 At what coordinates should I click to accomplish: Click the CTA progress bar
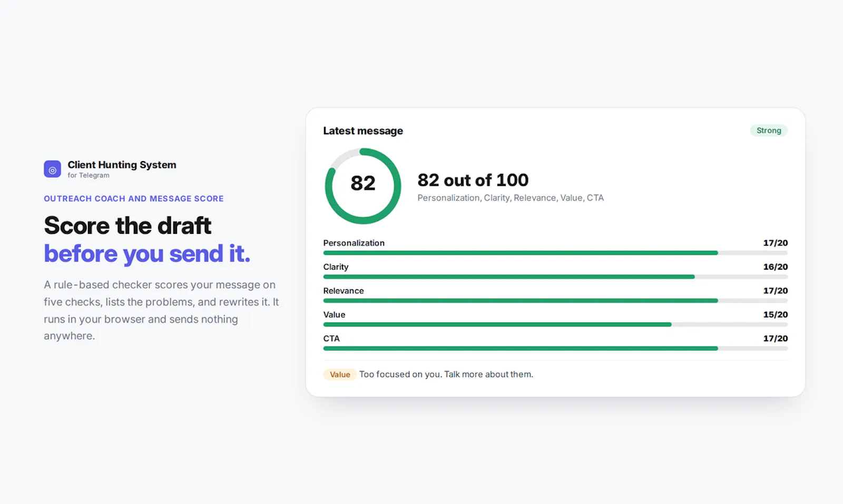point(555,349)
